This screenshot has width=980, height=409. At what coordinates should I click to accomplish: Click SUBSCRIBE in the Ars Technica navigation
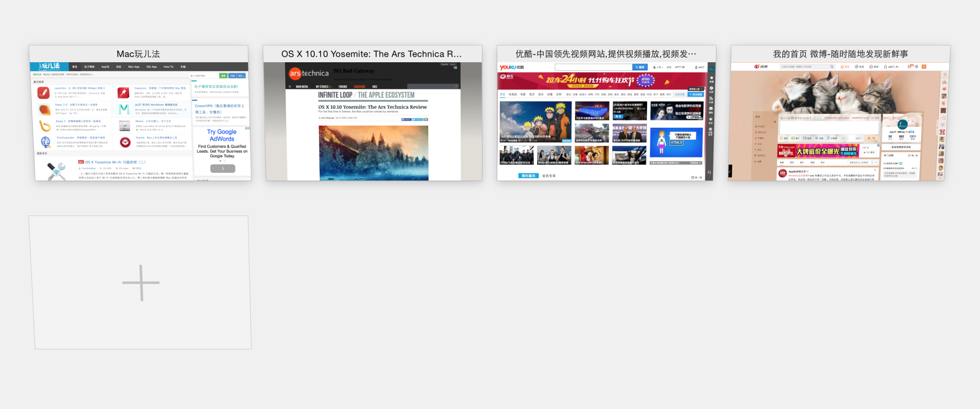[x=359, y=87]
